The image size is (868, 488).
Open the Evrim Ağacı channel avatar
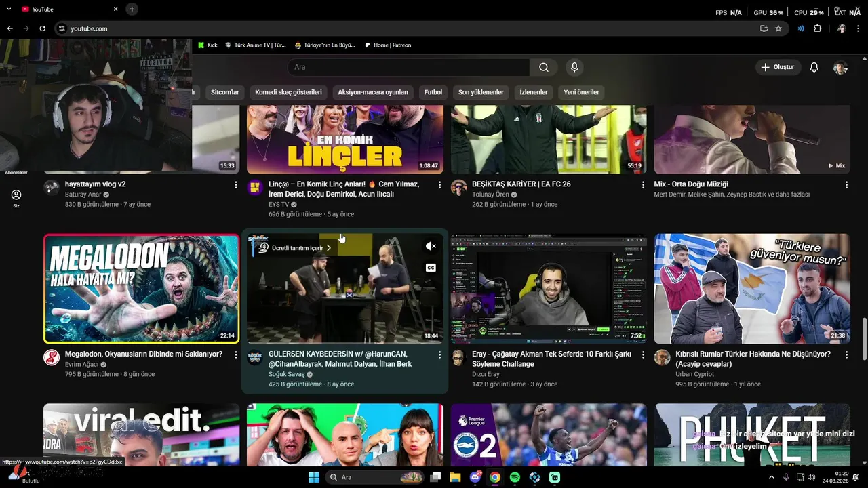(52, 357)
